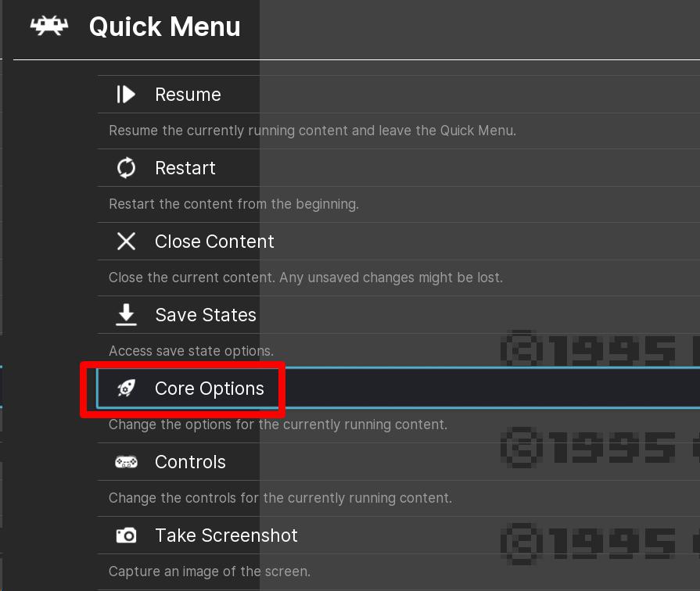This screenshot has height=591, width=700.
Task: Open the Save States entry label
Action: 206,315
